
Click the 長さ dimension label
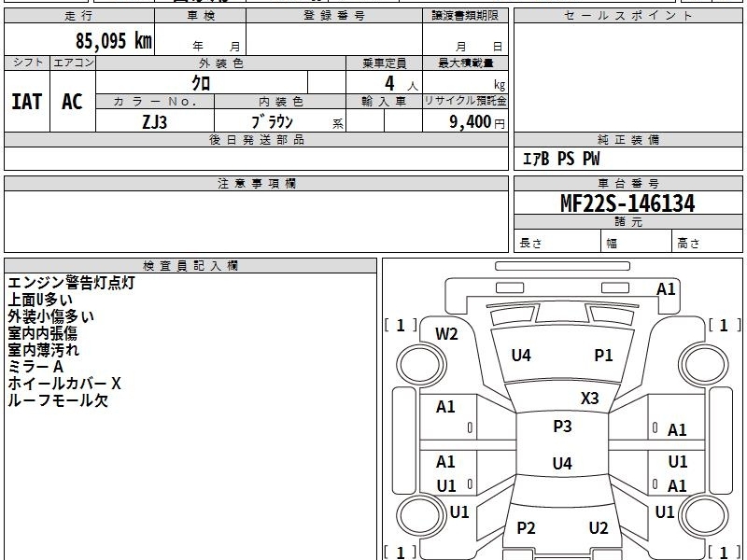pyautogui.click(x=530, y=244)
